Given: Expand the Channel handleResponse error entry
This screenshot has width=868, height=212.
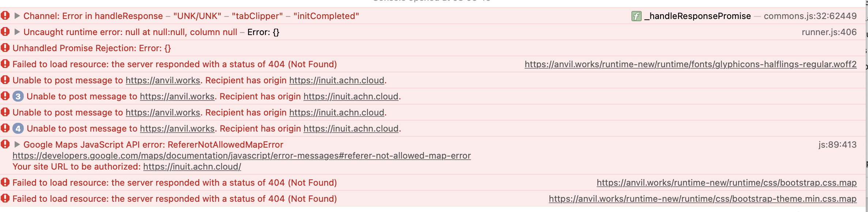Looking at the screenshot, I should 17,16.
